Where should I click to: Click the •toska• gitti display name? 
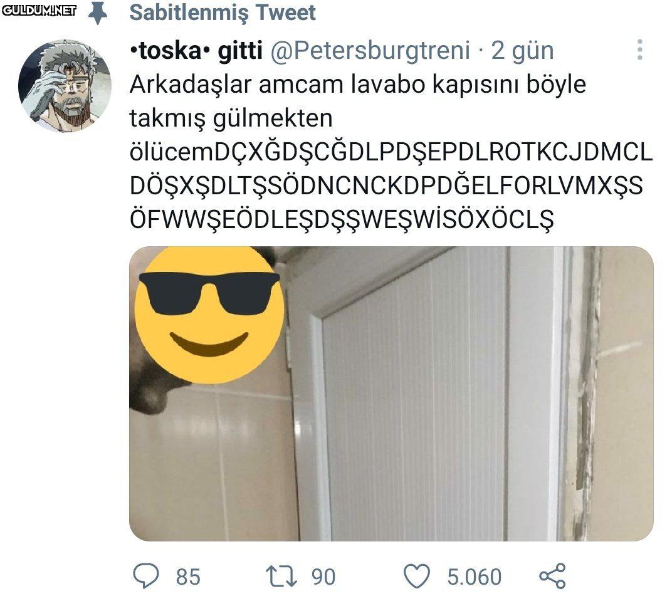pyautogui.click(x=196, y=51)
